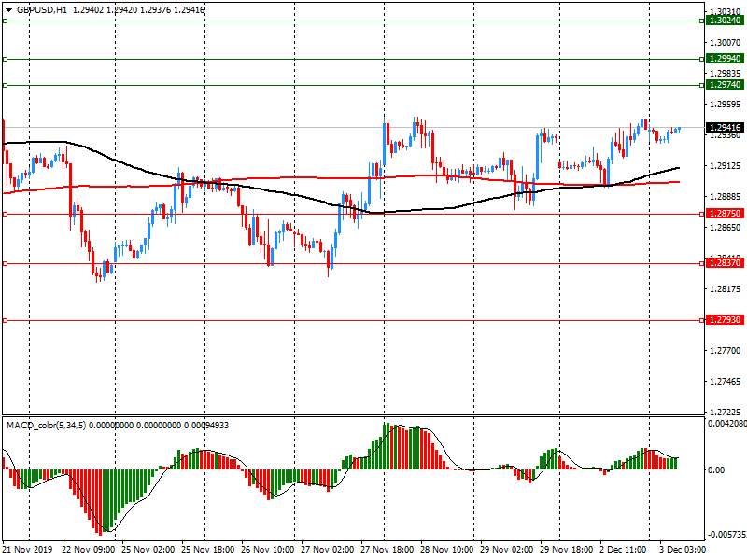Click left square handle of the 1.28750 line
The image size is (747, 560).
click(5, 215)
